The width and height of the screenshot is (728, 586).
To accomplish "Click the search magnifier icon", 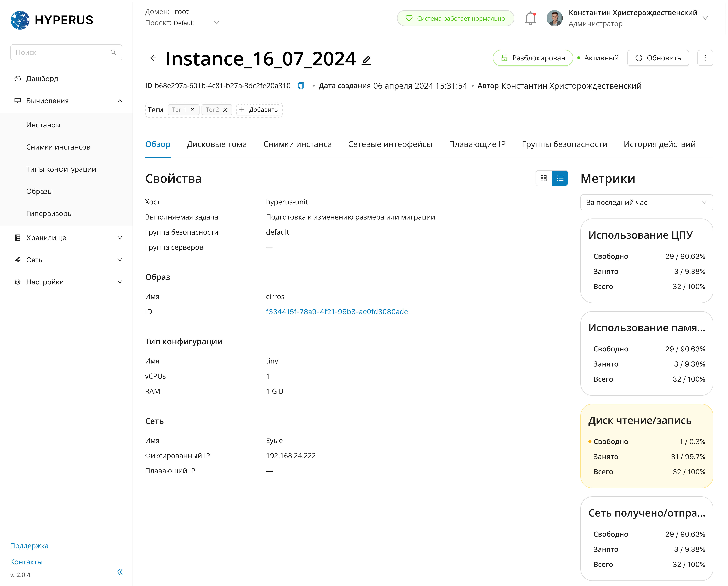I will pyautogui.click(x=113, y=52).
